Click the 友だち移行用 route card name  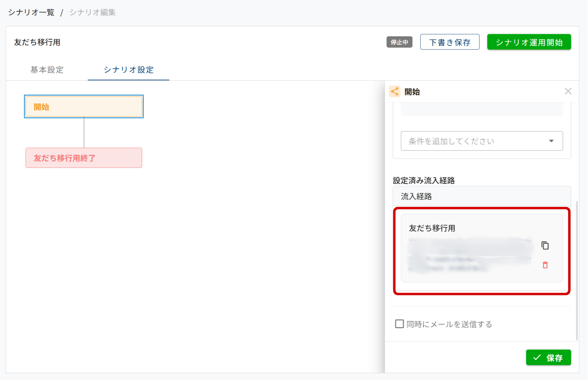click(x=432, y=228)
